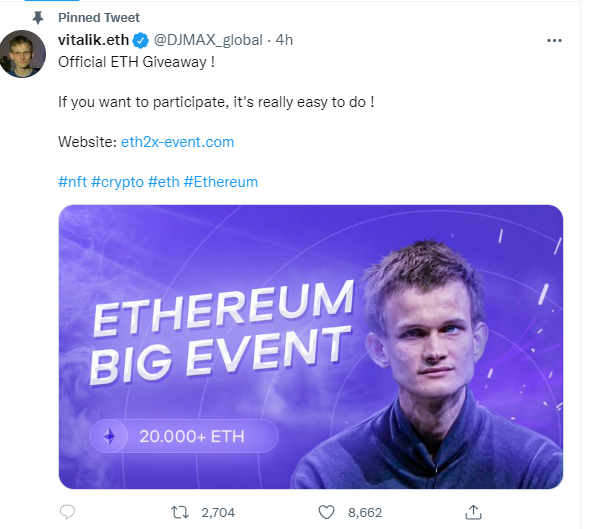
Task: Click the vitalik.eth display name
Action: (93, 40)
